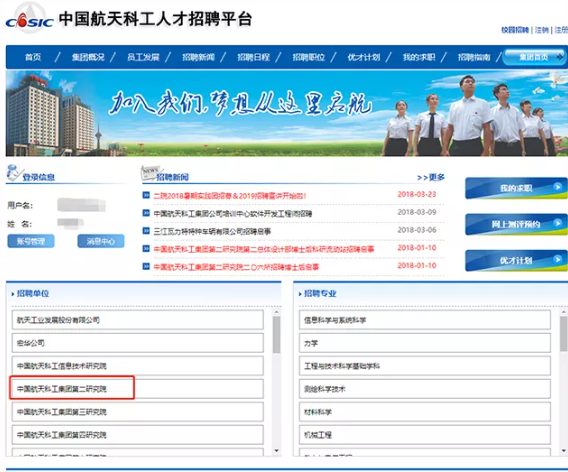The image size is (568, 472).
Task: Open 招聘职位 nav item
Action: (x=309, y=57)
